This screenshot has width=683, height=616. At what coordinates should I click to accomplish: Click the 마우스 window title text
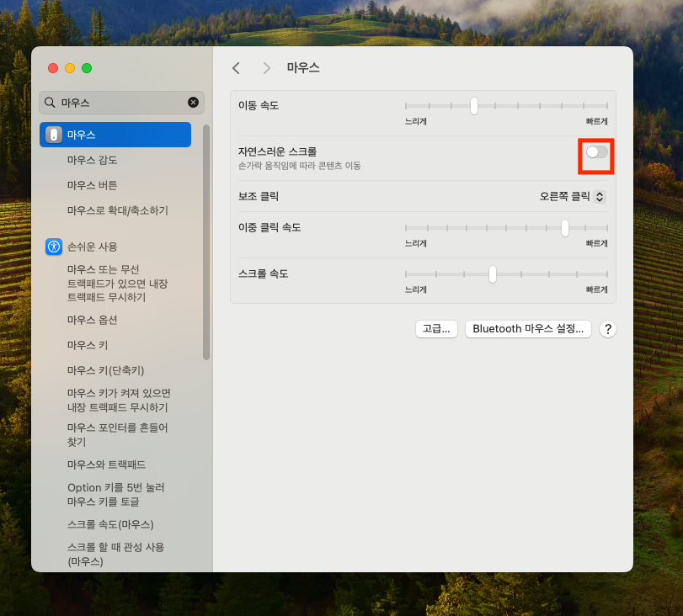tap(303, 68)
